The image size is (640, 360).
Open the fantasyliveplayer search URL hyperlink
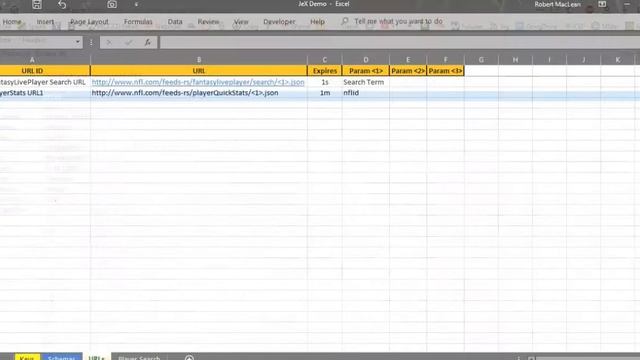[x=198, y=82]
